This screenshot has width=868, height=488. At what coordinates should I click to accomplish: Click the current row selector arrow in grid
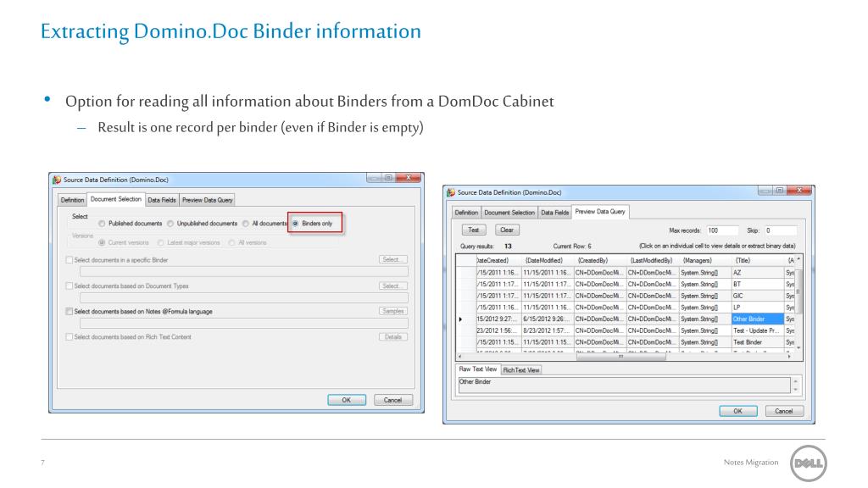pyautogui.click(x=460, y=319)
